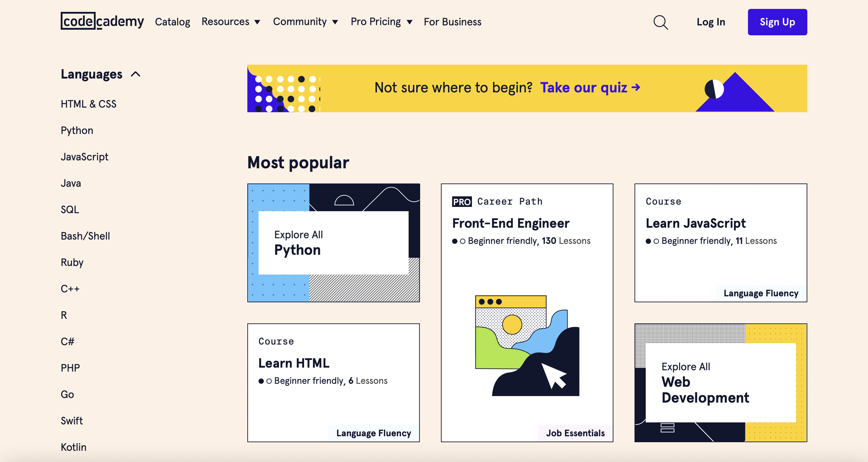Screen dimensions: 868x462
Task: Click 'Beginner friendly, 130 Lessons' text
Action: (x=529, y=241)
